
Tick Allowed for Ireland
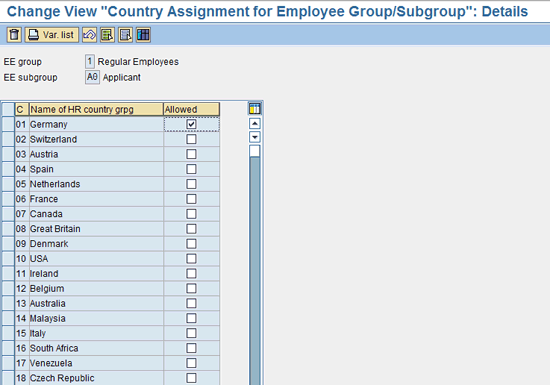coord(191,273)
